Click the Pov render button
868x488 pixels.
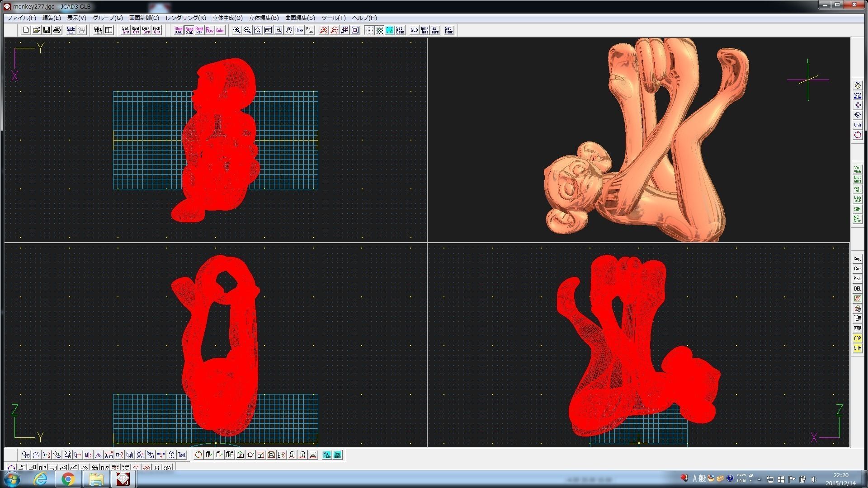(x=210, y=30)
